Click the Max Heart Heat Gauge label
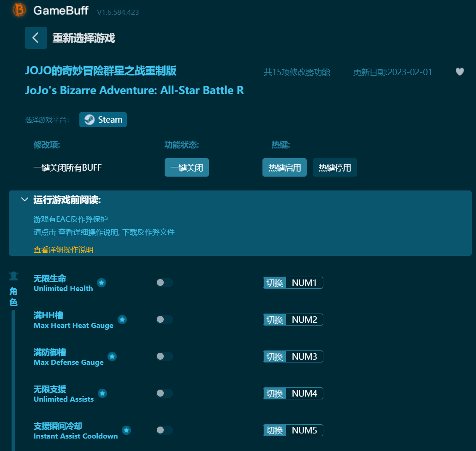This screenshot has width=476, height=451. tap(73, 326)
